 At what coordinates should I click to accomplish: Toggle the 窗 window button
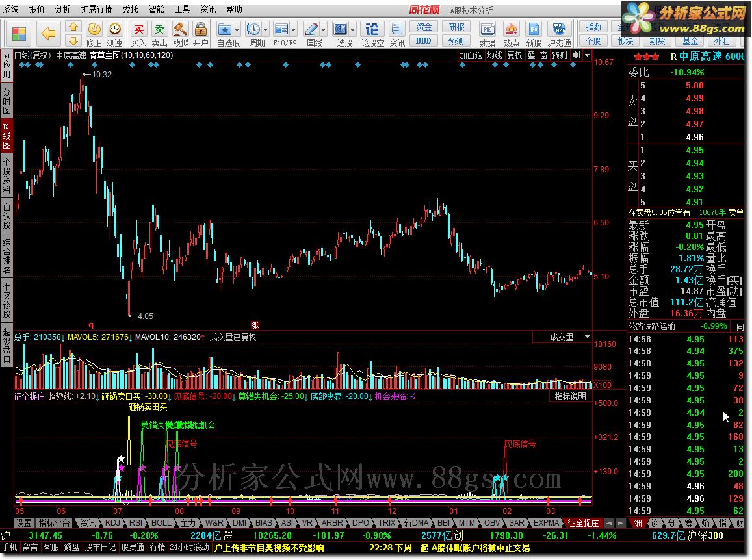pos(543,56)
